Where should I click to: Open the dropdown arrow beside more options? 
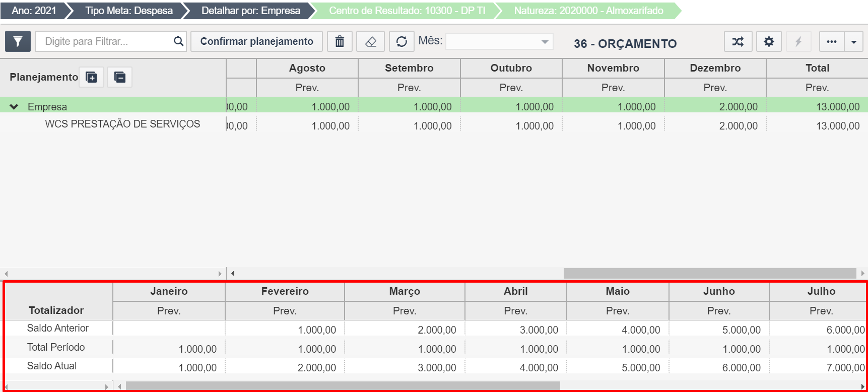coord(854,41)
